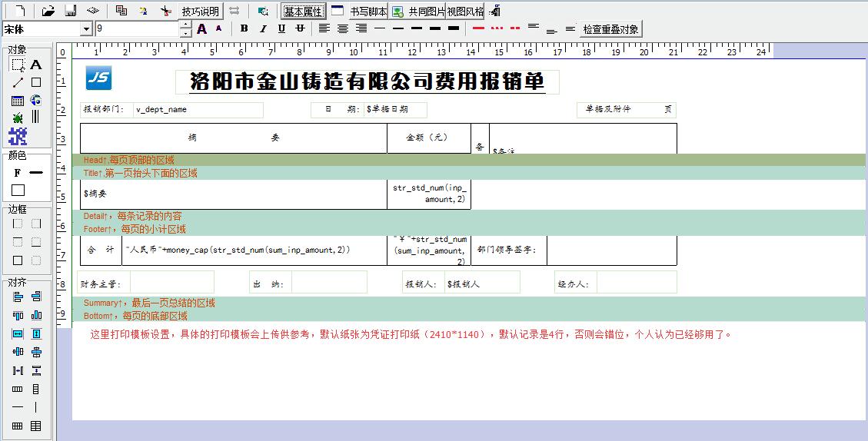This screenshot has height=441, width=868.
Task: Click font size spinner up arrow
Action: (x=185, y=25)
